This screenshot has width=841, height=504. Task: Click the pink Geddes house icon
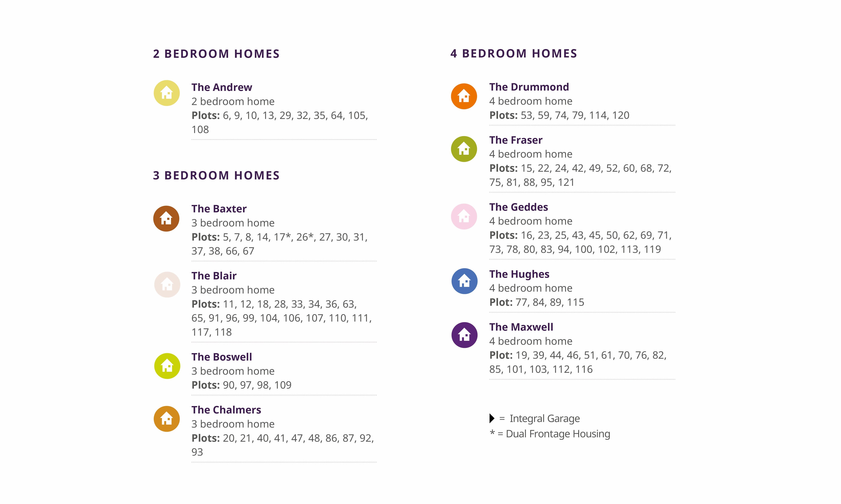point(464,216)
